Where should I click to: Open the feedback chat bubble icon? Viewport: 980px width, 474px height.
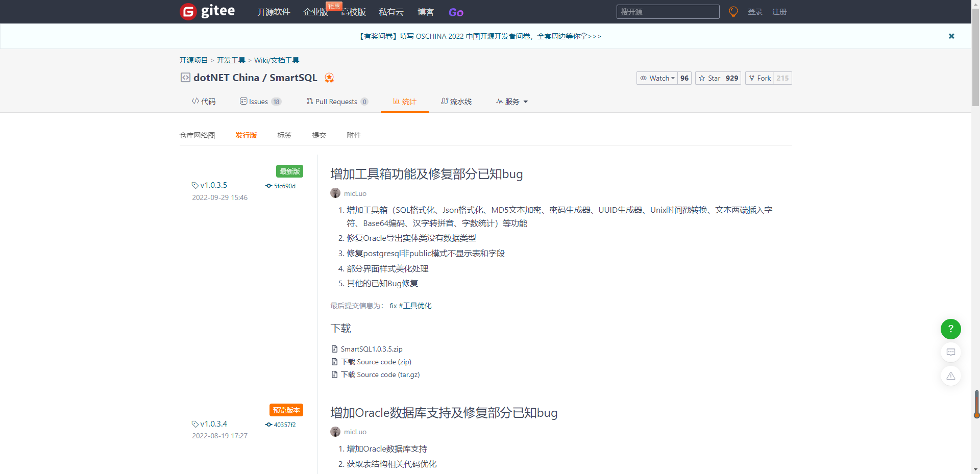coord(951,352)
